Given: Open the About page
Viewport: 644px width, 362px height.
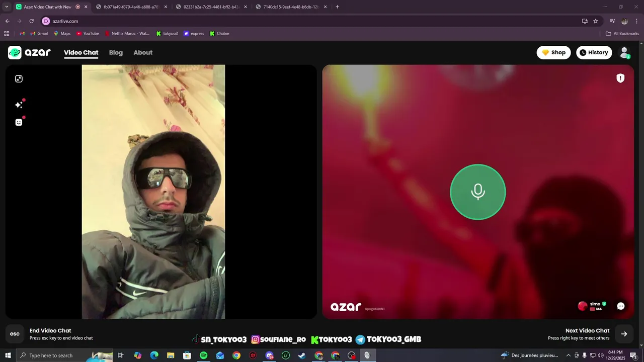Looking at the screenshot, I should pos(143,52).
